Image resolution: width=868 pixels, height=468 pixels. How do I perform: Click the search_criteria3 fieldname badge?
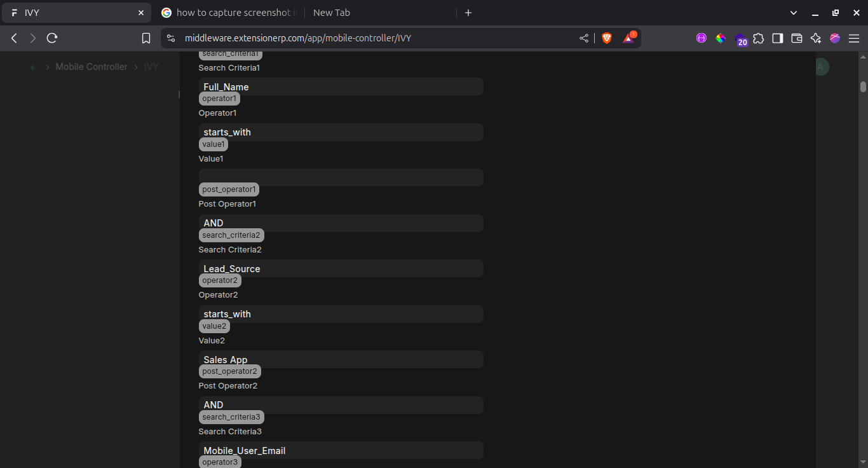pos(231,417)
